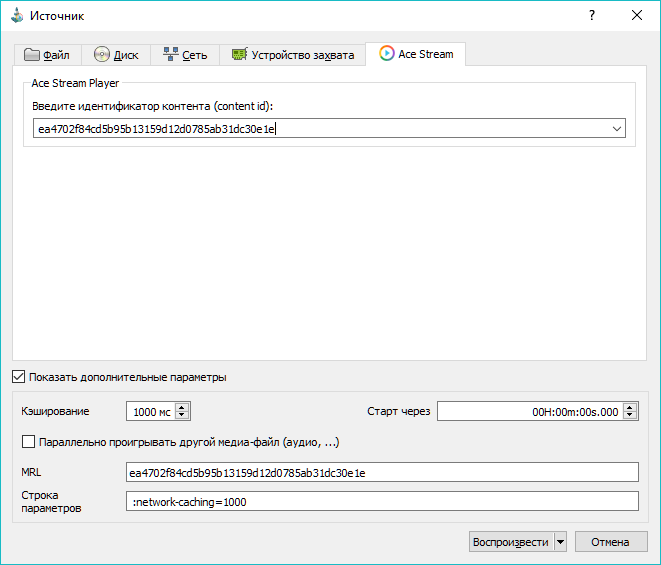The width and height of the screenshot is (661, 565).
Task: Click the network icon on Сеть tab
Action: click(170, 54)
